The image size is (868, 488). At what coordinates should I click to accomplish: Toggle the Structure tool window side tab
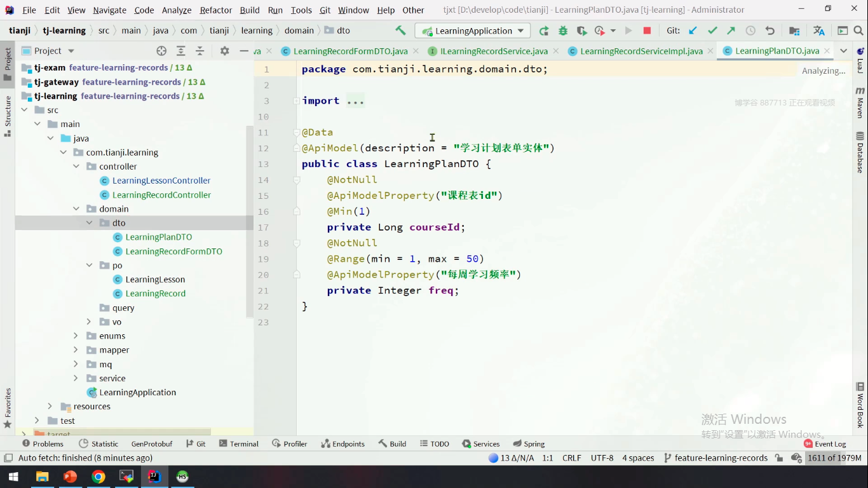[x=8, y=116]
